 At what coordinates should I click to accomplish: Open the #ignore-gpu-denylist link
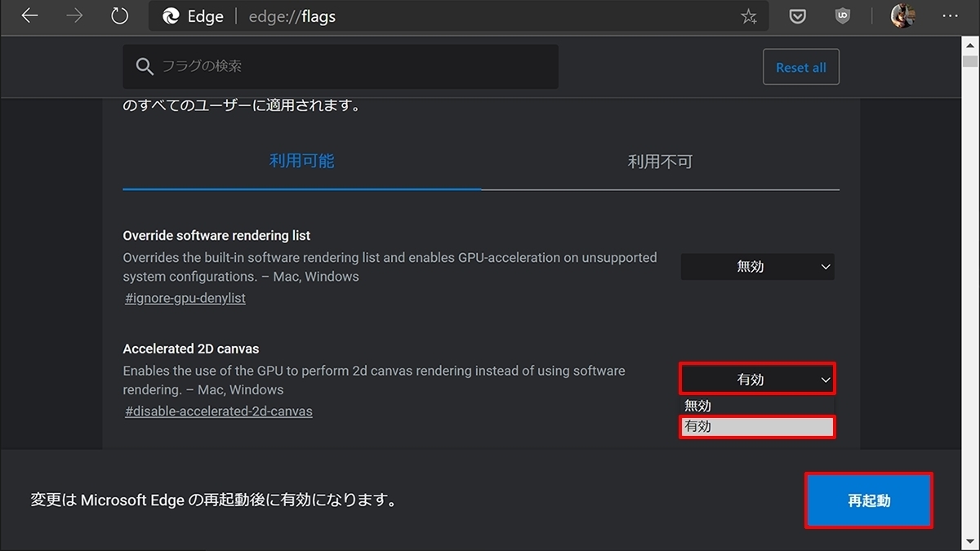click(x=185, y=298)
